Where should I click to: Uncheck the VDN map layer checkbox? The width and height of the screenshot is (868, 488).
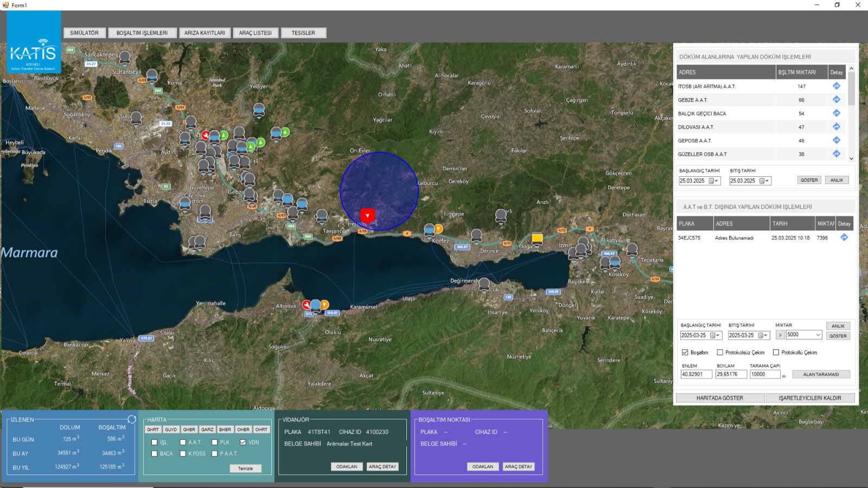tap(243, 442)
